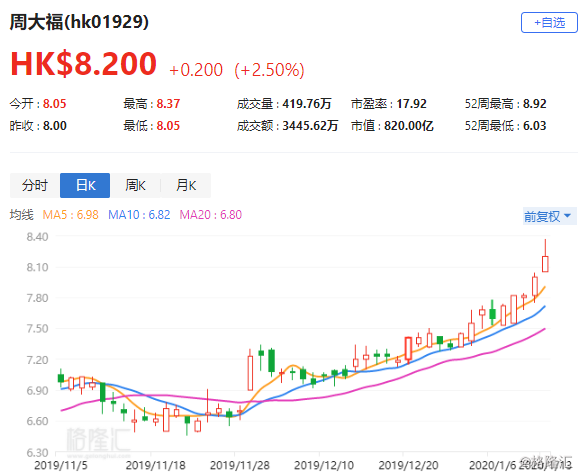Click the MA10 : 6.82 legend label
This screenshot has width=580, height=476.
pos(139,215)
